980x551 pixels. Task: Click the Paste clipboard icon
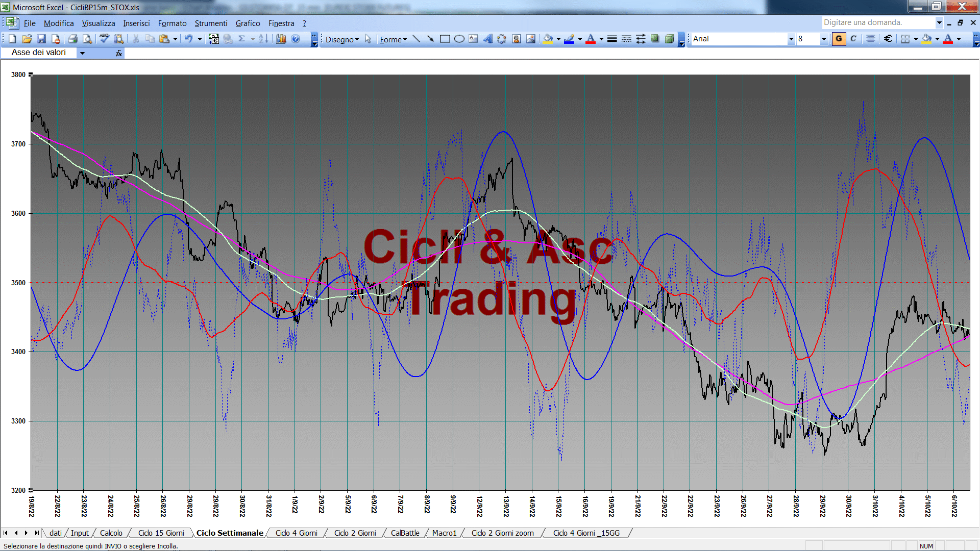164,39
